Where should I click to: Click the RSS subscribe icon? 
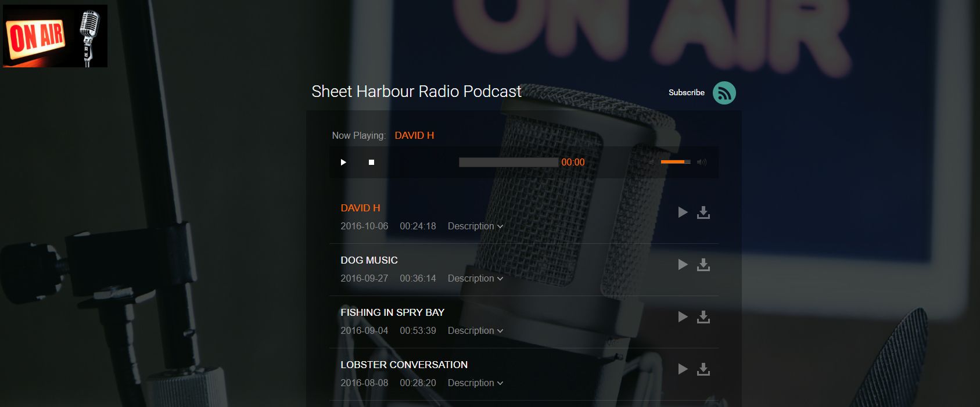pos(724,93)
